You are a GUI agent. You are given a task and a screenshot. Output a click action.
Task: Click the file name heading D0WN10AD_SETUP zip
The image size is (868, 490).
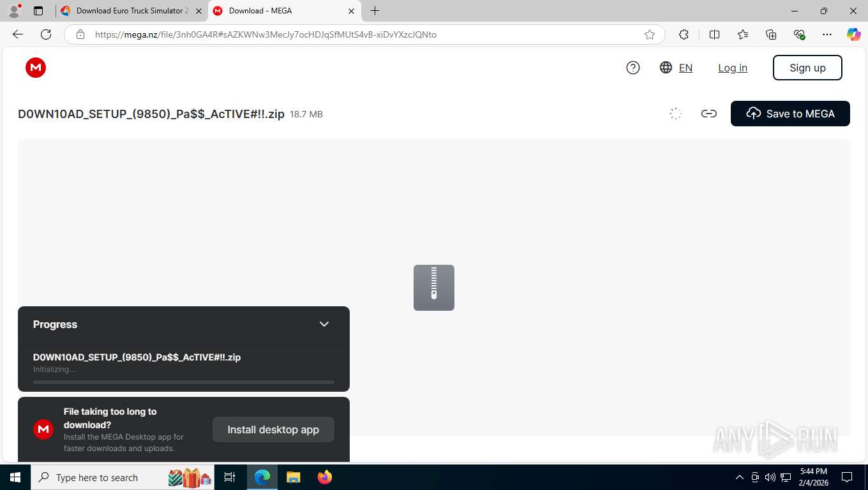[x=151, y=114]
